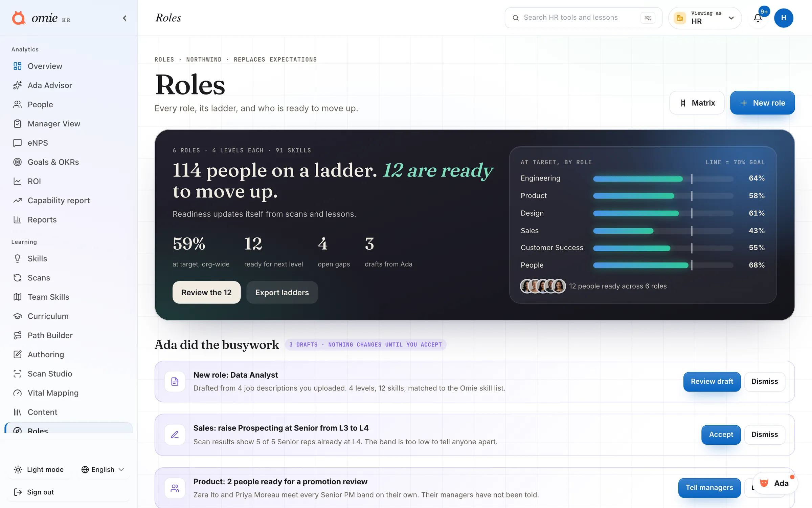
Task: Go to Content in sidebar
Action: point(68,412)
